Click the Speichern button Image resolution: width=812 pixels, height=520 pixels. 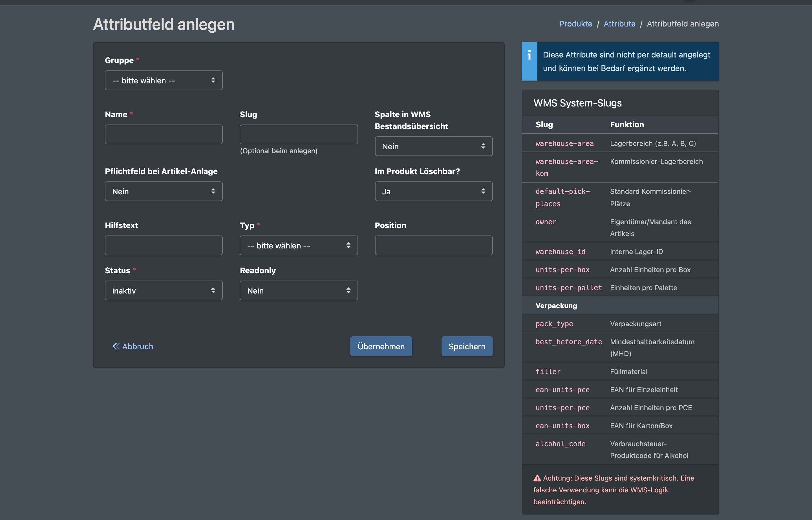467,346
